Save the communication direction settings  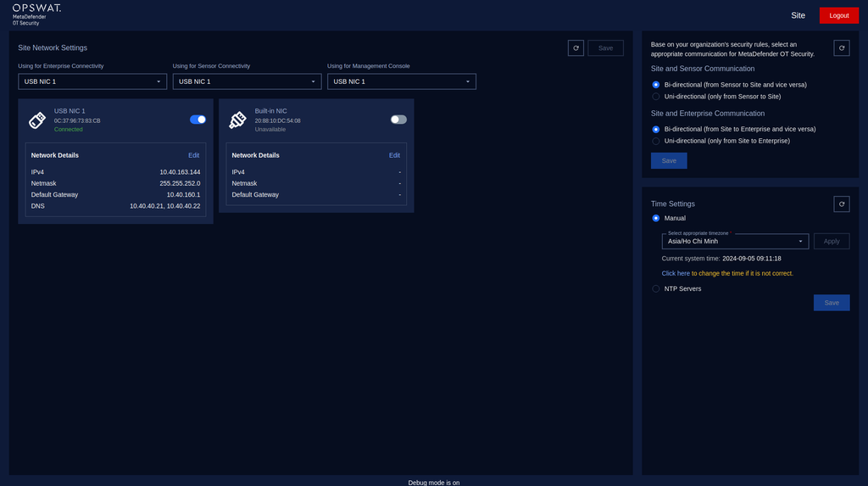coord(669,160)
